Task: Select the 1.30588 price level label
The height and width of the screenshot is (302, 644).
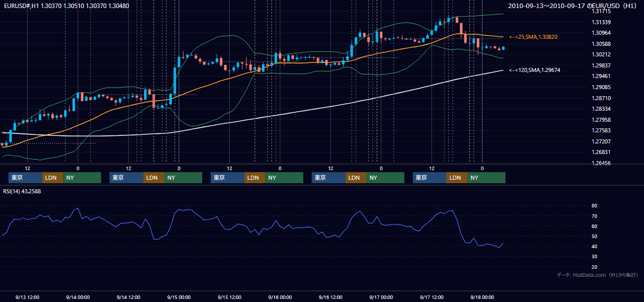Action: [x=601, y=44]
